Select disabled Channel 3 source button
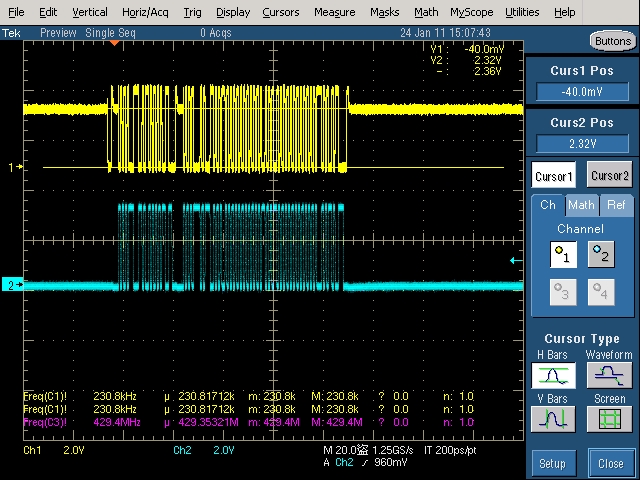 [x=563, y=292]
